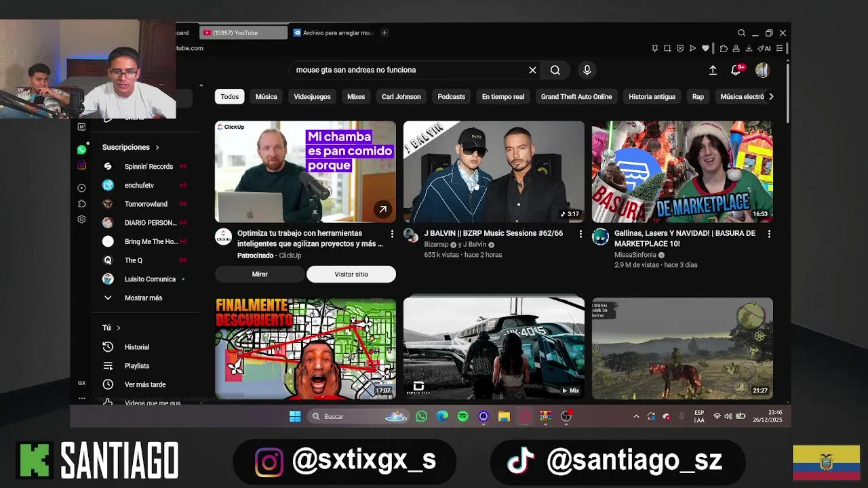Open options menu for J BALVIN video
Viewport: 868px width, 488px height.
coord(580,234)
